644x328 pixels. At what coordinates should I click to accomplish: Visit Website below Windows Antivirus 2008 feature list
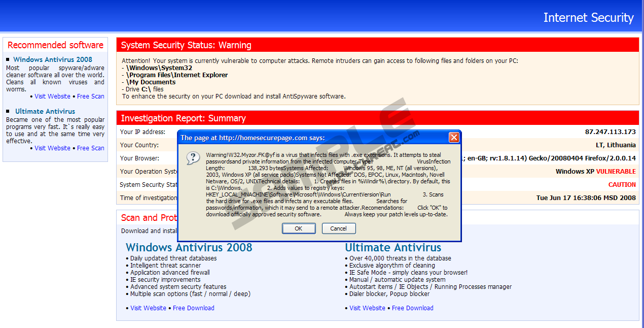(148, 308)
